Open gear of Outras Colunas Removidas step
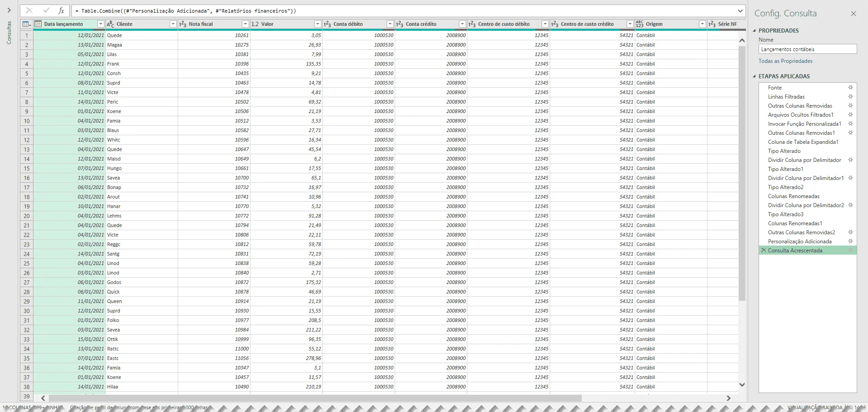 850,105
